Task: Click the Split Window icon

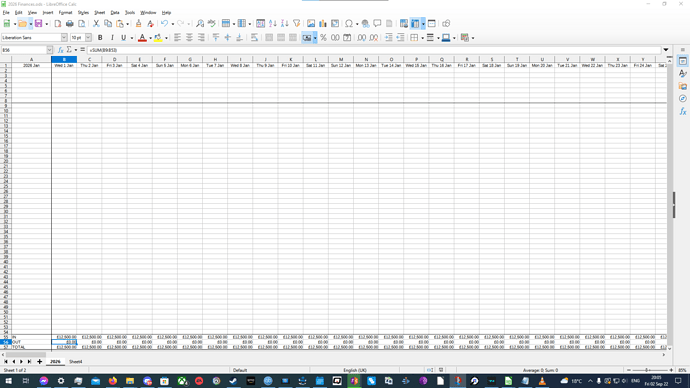Action: point(432,23)
